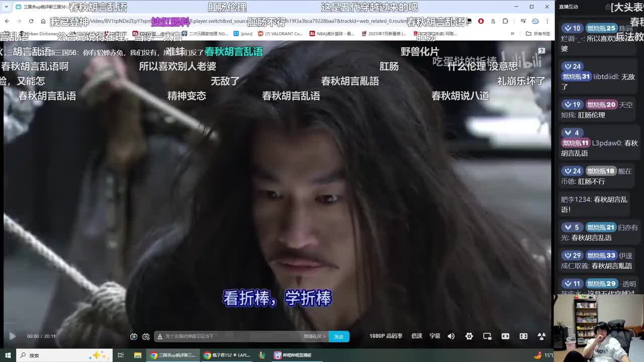The height and width of the screenshot is (362, 644).
Task: Switch to 瓶子君152 LAPL Chrome taskbar window
Action: coord(226,355)
